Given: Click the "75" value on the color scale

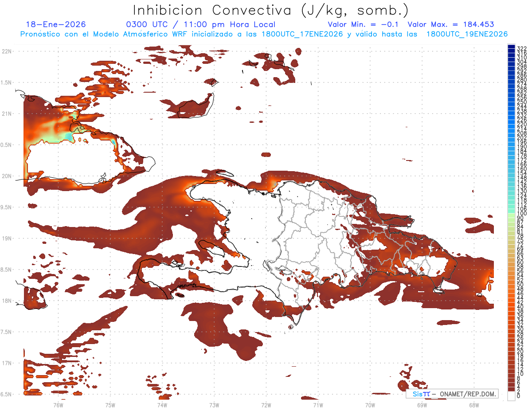Looking at the screenshot, I should pos(520,240).
